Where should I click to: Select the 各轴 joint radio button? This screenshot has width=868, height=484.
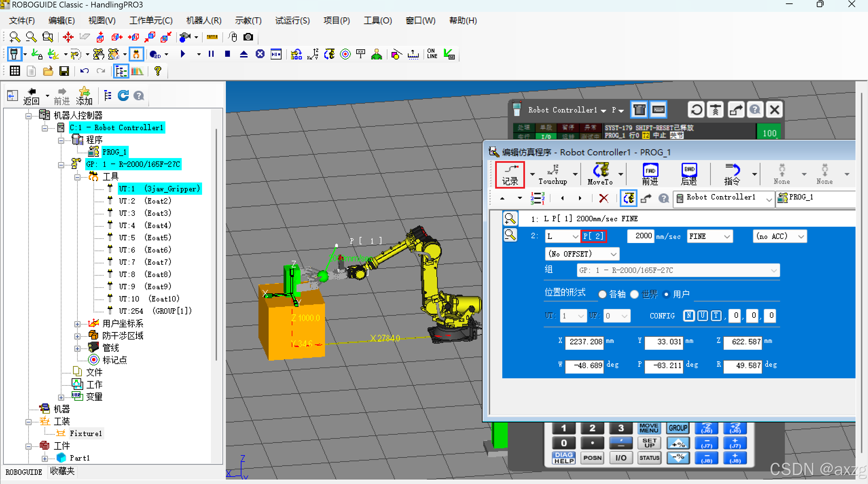[x=602, y=294]
